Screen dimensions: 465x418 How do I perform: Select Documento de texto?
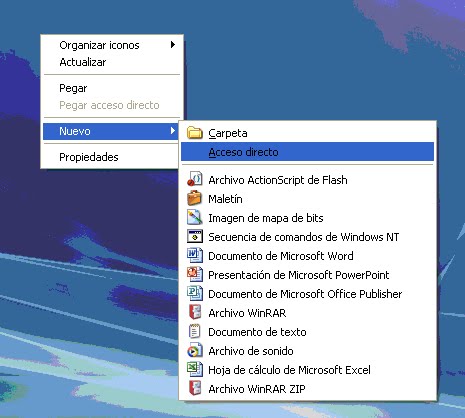(307, 332)
